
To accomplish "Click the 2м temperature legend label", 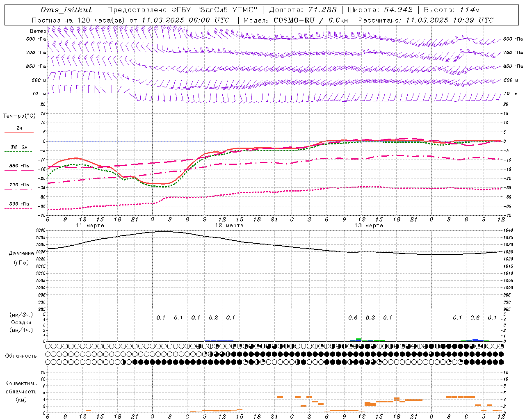I will pyautogui.click(x=19, y=128).
